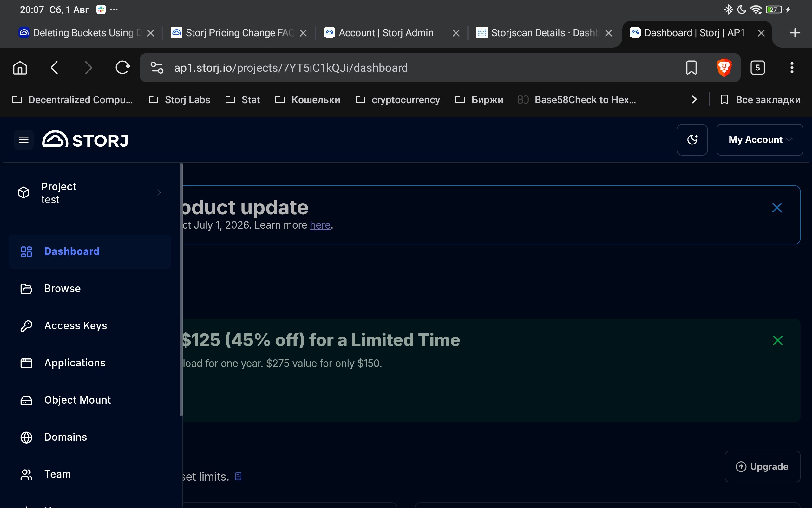
Task: Open Decentralized Compu... bookmark folder
Action: coord(72,100)
